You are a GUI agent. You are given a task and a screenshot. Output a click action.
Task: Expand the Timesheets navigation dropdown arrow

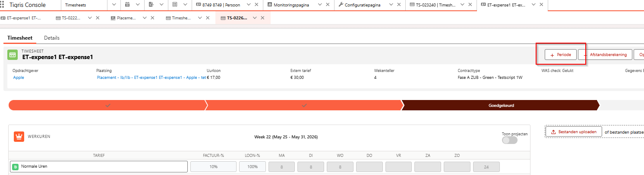coord(114,5)
